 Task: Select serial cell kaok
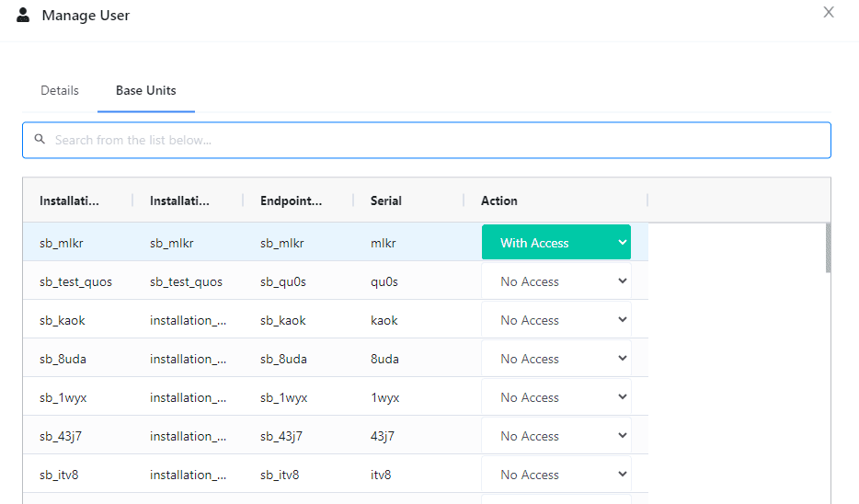pos(384,320)
